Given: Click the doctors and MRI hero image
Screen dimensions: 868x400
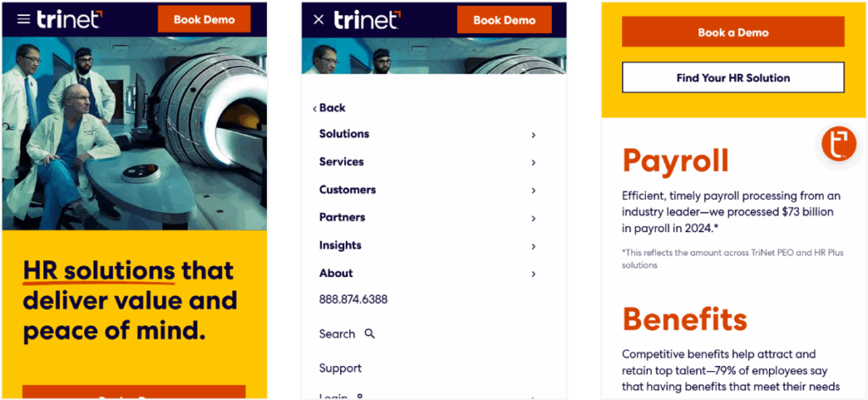Looking at the screenshot, I should click(135, 133).
